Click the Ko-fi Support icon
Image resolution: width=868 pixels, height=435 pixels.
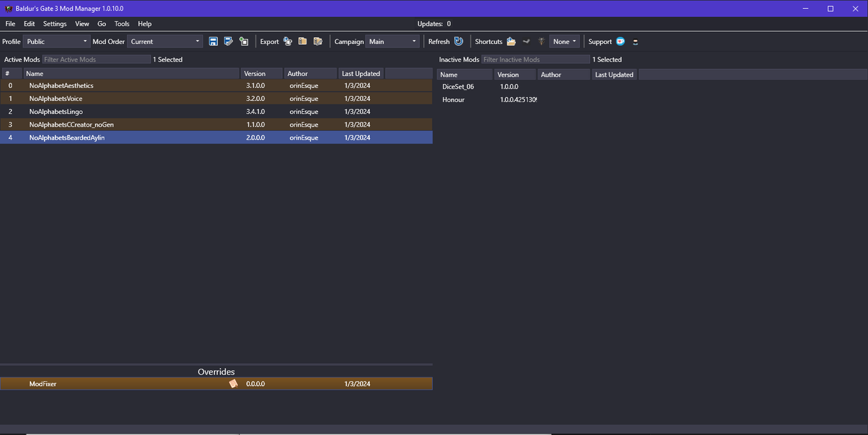[620, 41]
